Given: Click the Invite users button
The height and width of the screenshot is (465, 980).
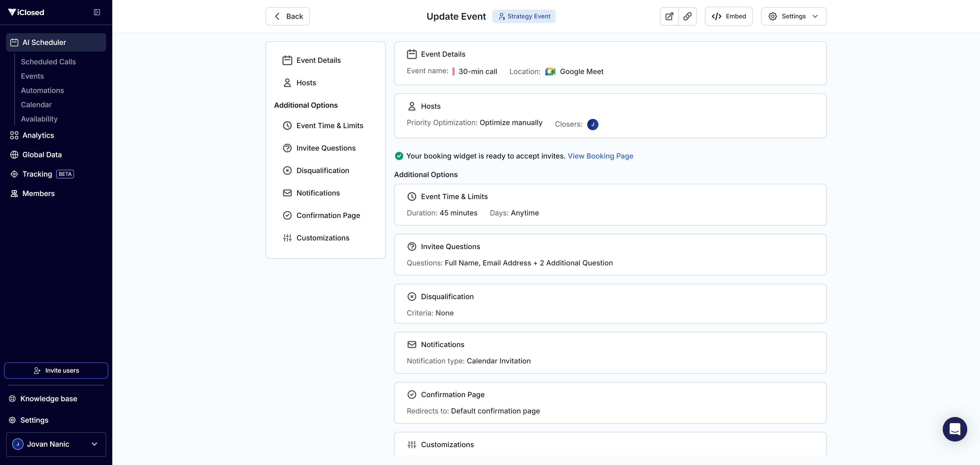Looking at the screenshot, I should point(56,370).
